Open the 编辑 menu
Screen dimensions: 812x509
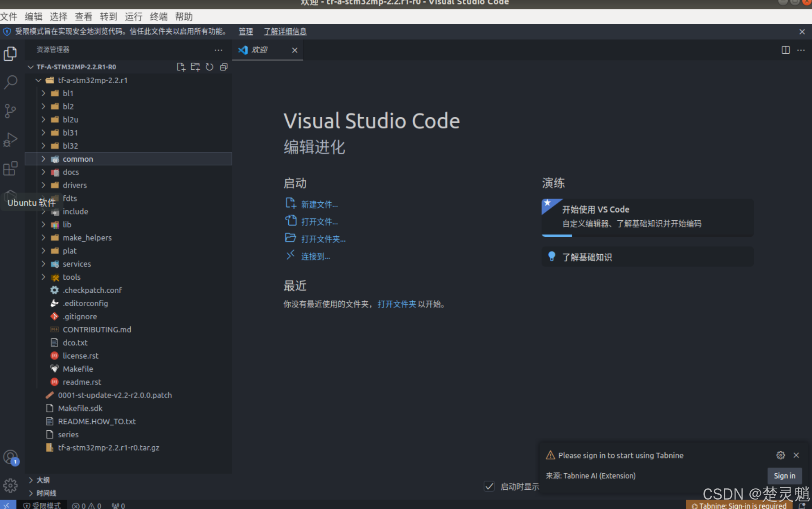(x=34, y=17)
